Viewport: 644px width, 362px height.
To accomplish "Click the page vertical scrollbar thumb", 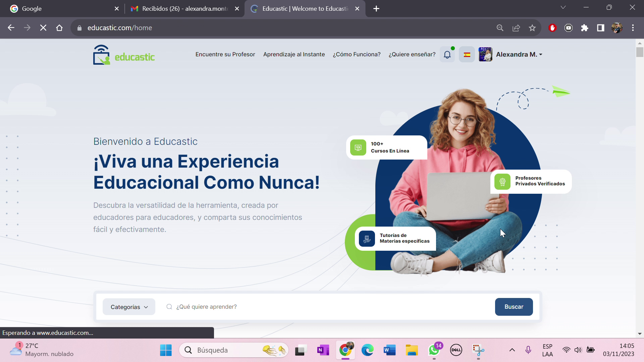I will tap(640, 52).
